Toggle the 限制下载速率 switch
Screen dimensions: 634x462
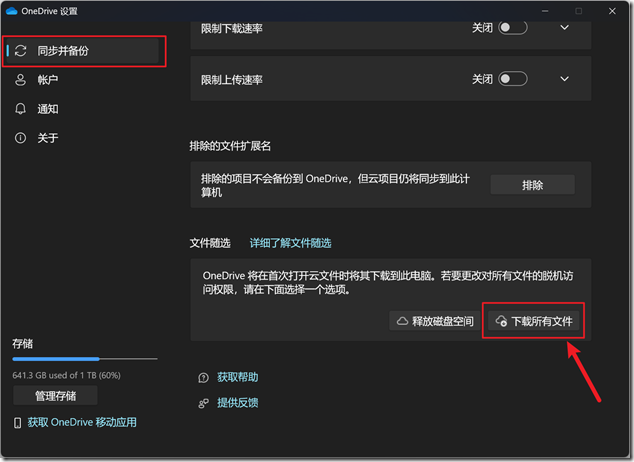click(513, 27)
